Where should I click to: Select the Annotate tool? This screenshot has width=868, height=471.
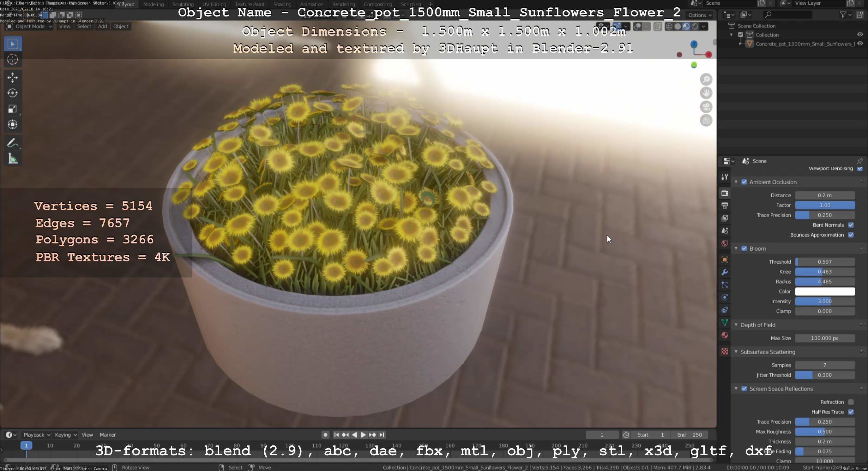point(13,143)
